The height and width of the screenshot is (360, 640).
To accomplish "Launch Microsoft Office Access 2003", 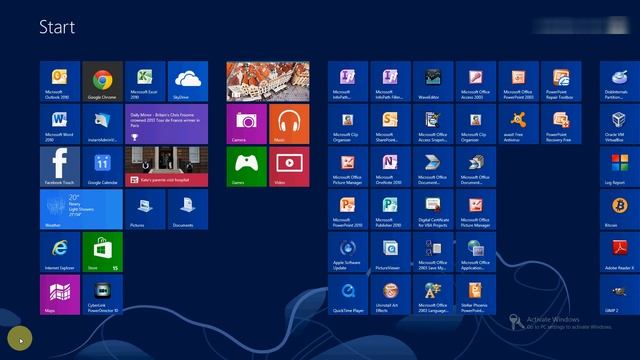I will click(x=476, y=81).
